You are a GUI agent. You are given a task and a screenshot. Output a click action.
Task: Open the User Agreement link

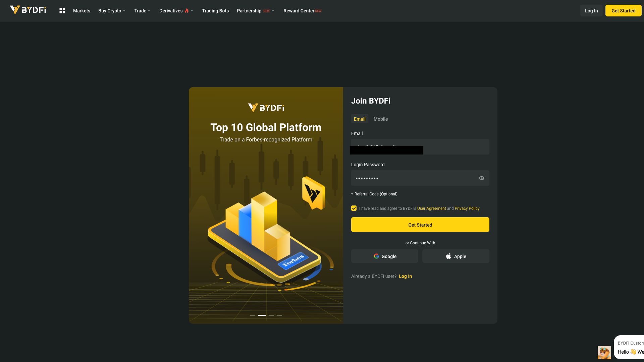point(431,208)
